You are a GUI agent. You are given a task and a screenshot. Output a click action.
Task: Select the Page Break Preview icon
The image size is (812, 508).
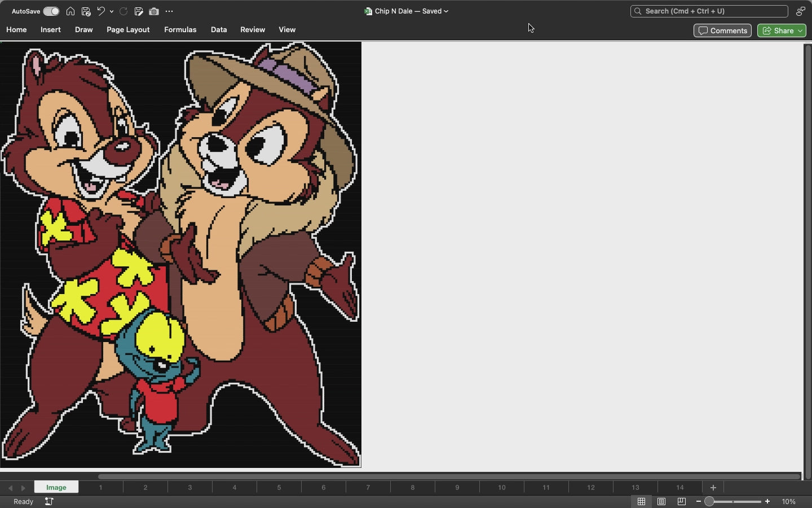(681, 501)
